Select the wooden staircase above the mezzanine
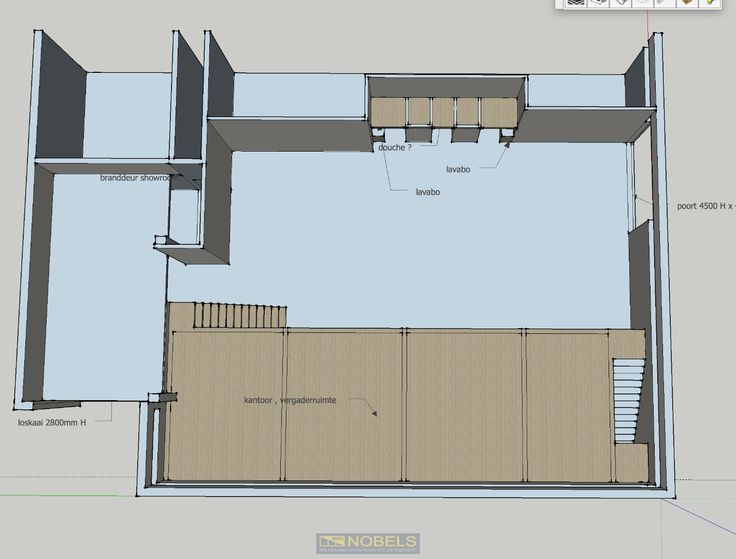The width and height of the screenshot is (736, 559). point(238,316)
